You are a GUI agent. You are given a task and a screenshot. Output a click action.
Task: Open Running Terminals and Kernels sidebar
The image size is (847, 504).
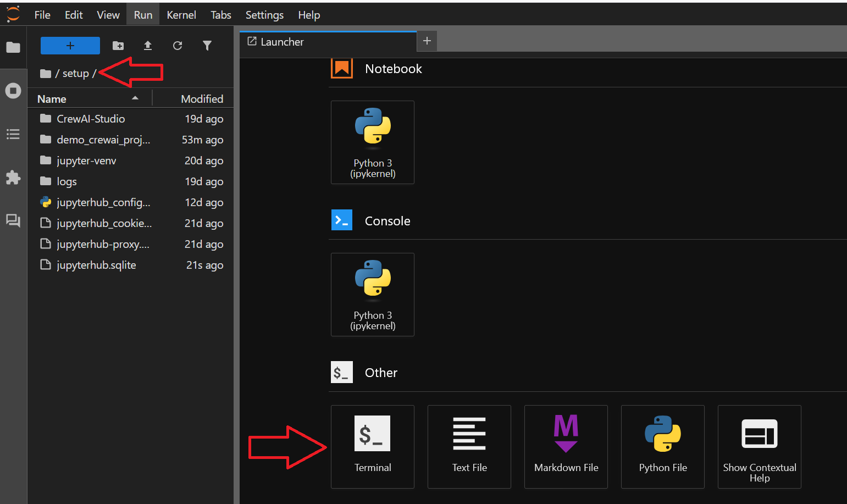click(13, 91)
